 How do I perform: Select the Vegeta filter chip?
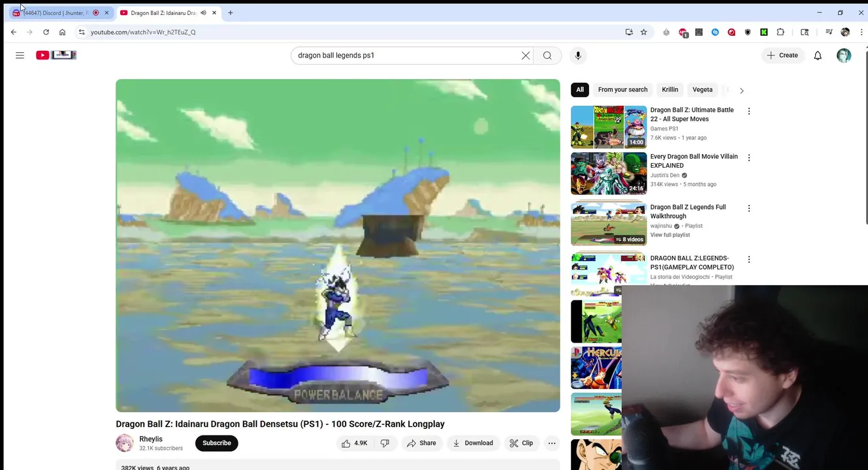(703, 89)
